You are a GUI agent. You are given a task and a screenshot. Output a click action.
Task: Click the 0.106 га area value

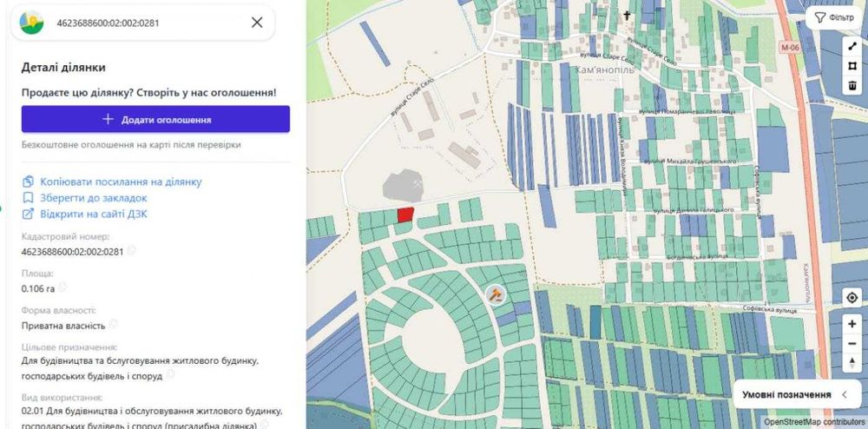pyautogui.click(x=37, y=288)
